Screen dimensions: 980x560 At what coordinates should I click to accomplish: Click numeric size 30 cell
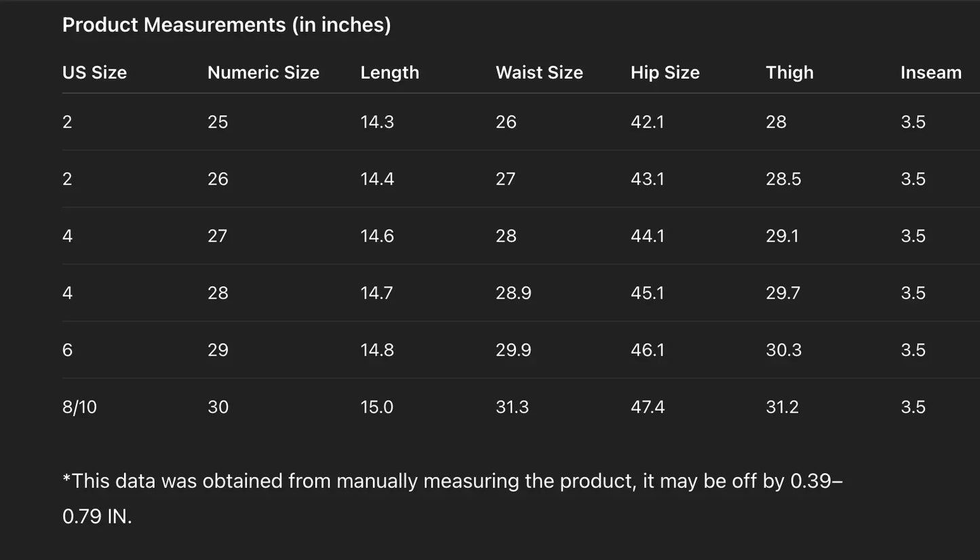(x=218, y=407)
